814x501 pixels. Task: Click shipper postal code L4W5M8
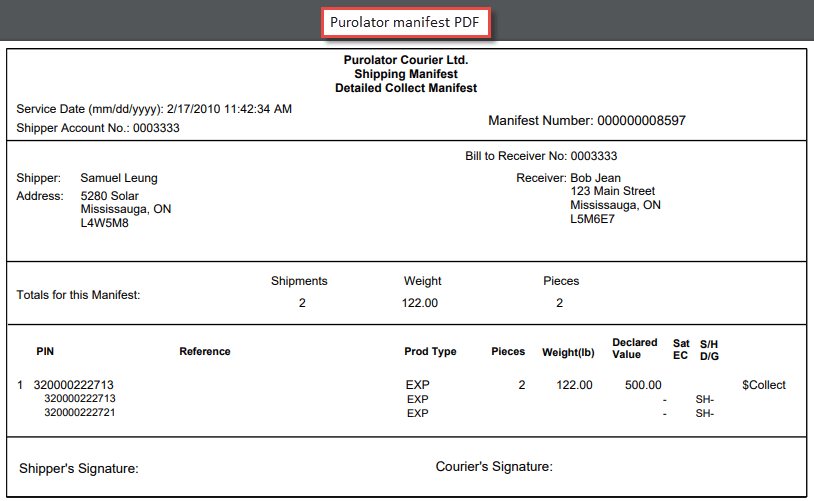point(104,223)
